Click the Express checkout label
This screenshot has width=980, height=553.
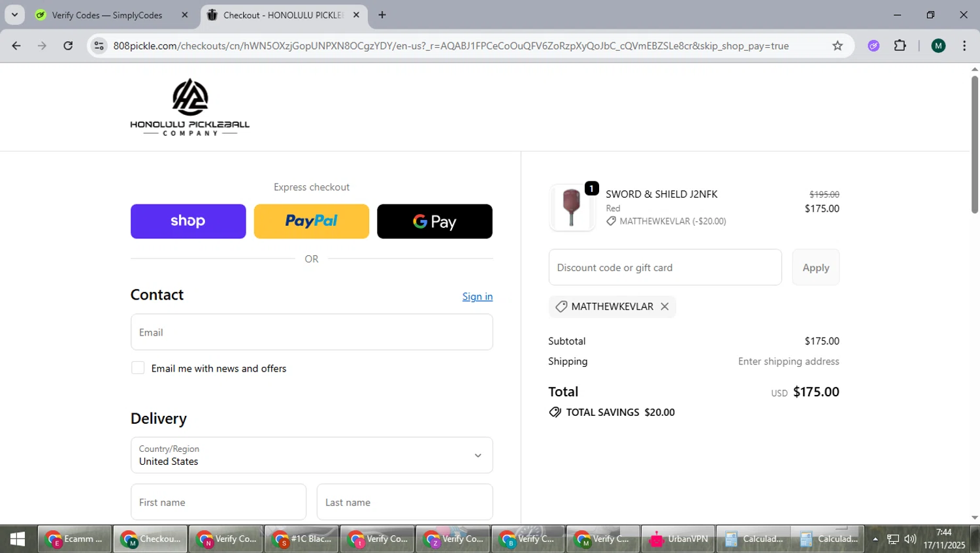click(x=312, y=187)
